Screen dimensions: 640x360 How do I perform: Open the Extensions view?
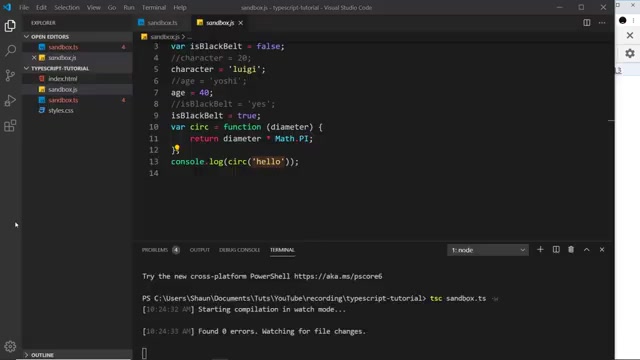point(10,126)
